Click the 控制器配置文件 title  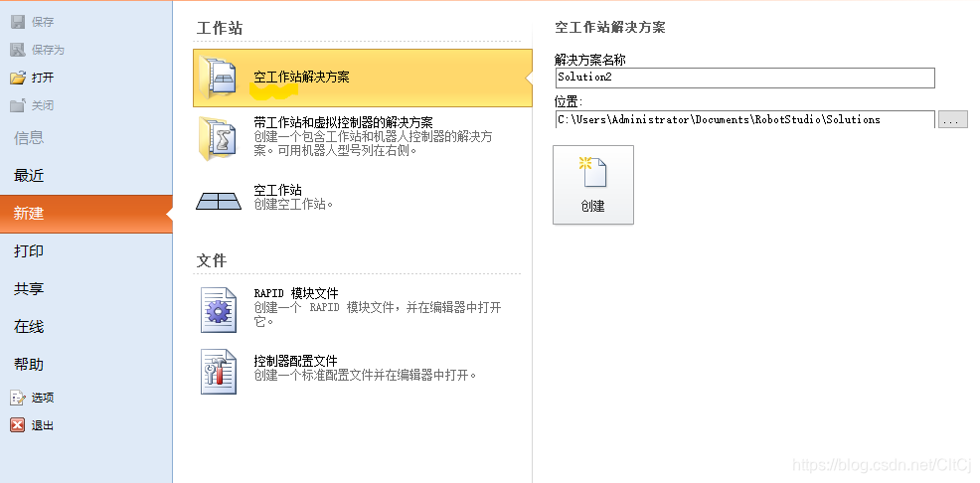coord(295,361)
